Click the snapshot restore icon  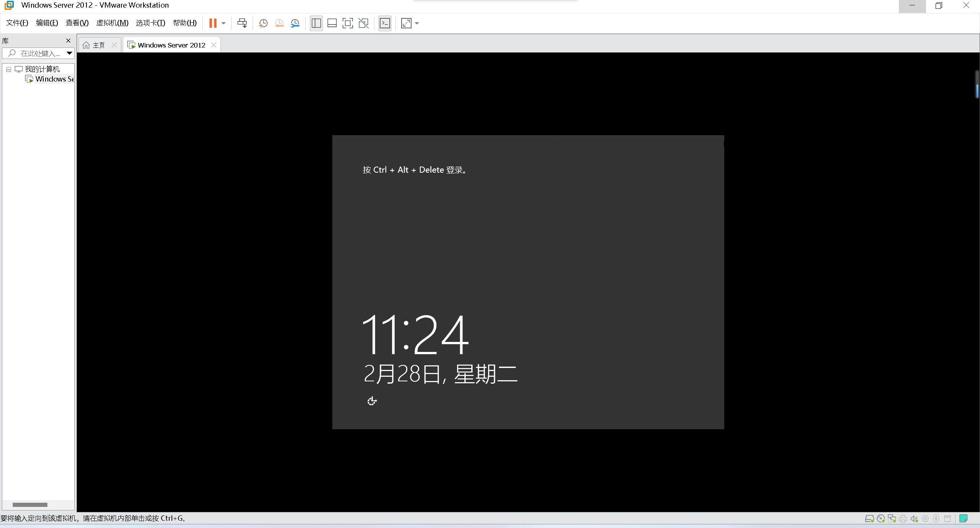(279, 23)
